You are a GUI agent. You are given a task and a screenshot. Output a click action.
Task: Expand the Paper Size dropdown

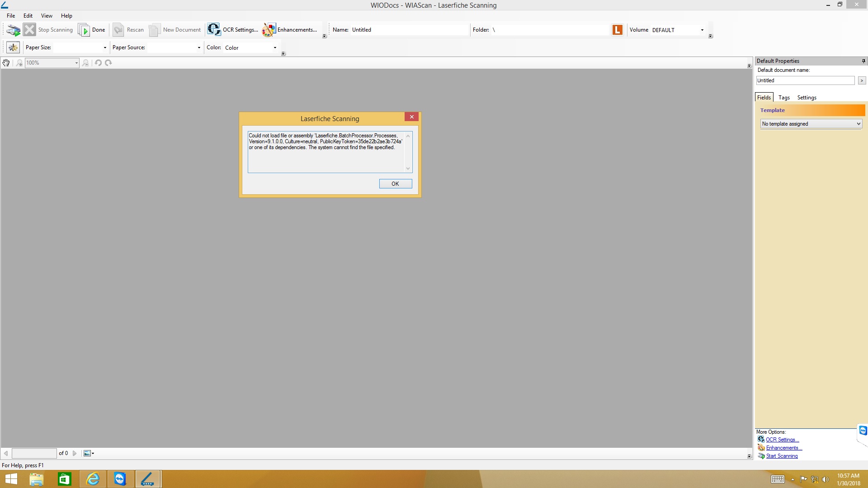click(x=105, y=47)
